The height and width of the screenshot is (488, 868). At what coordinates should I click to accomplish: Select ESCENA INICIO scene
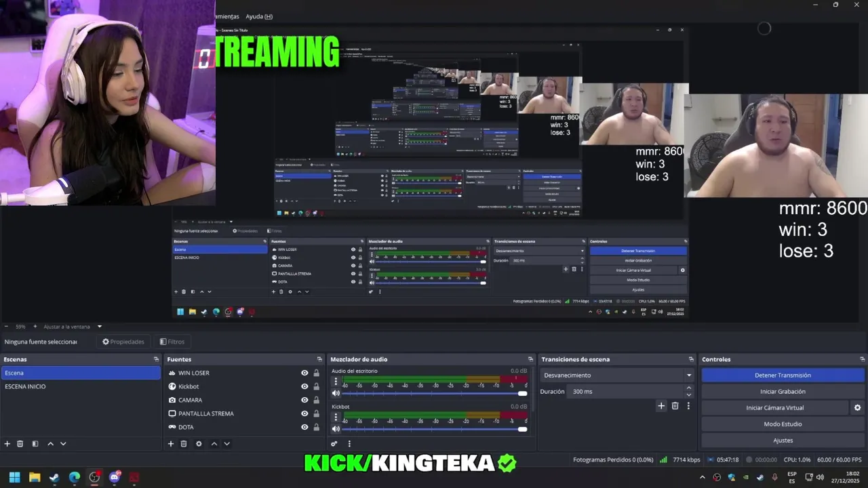coord(81,386)
